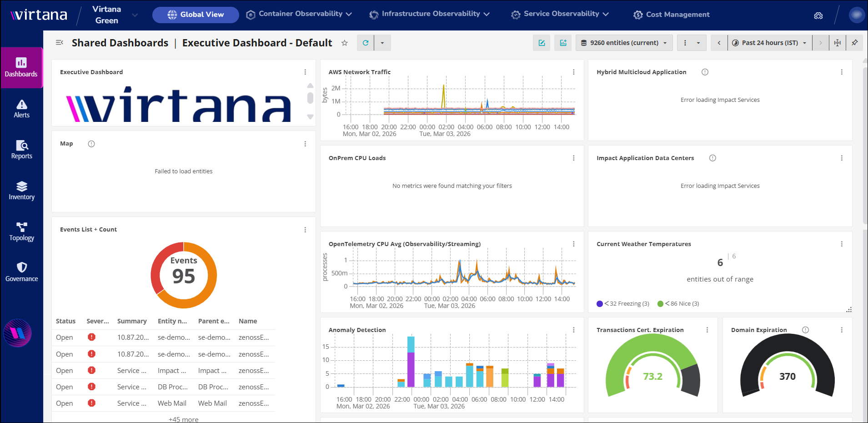Open the Topology view in sidebar

pos(21,232)
